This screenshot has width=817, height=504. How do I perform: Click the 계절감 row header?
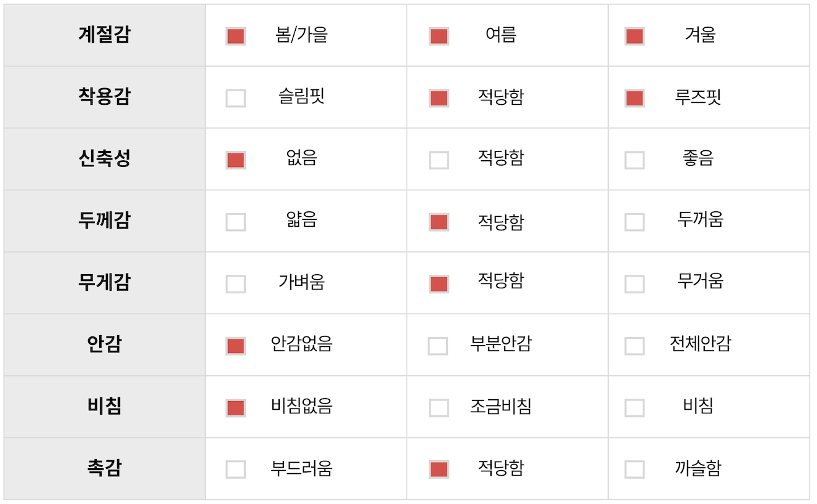pos(104,35)
